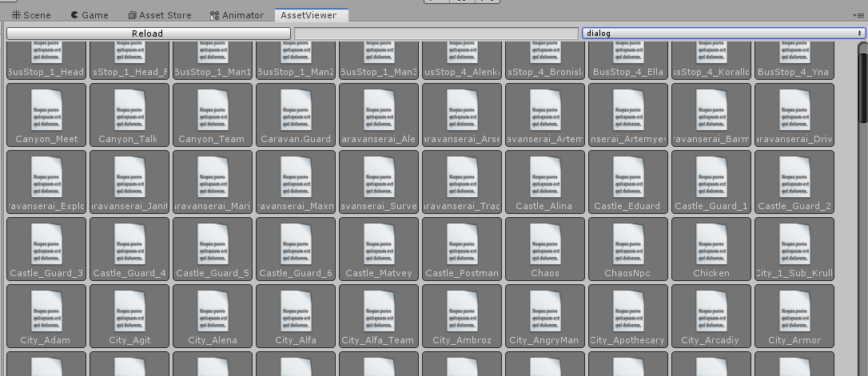Select the Caravanserai_Ale asset tile
Viewport: 868px width, 376px height.
(x=379, y=115)
